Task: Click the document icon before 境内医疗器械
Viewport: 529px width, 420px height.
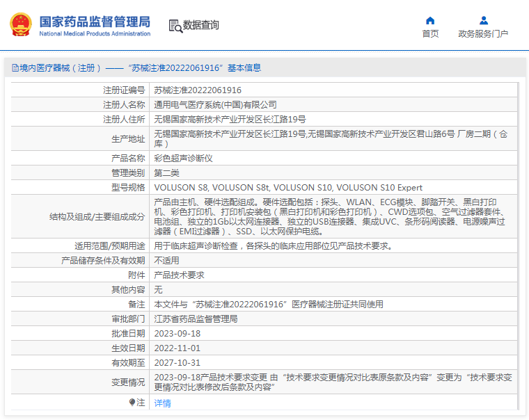Action: [x=15, y=68]
